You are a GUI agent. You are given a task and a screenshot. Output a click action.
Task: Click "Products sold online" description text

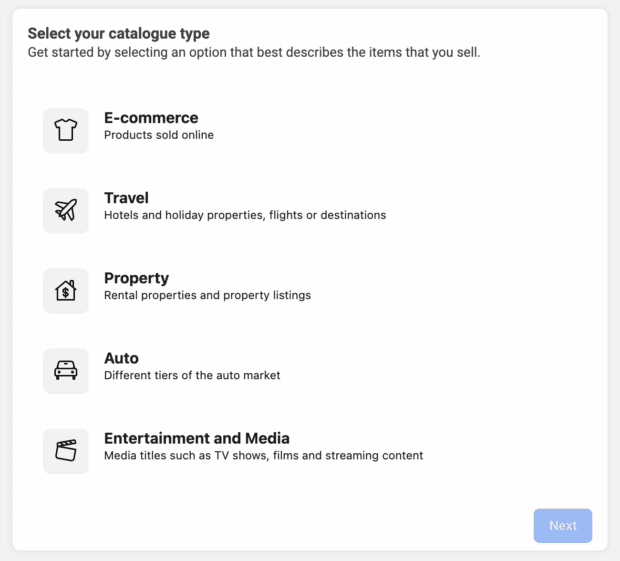pyautogui.click(x=159, y=135)
